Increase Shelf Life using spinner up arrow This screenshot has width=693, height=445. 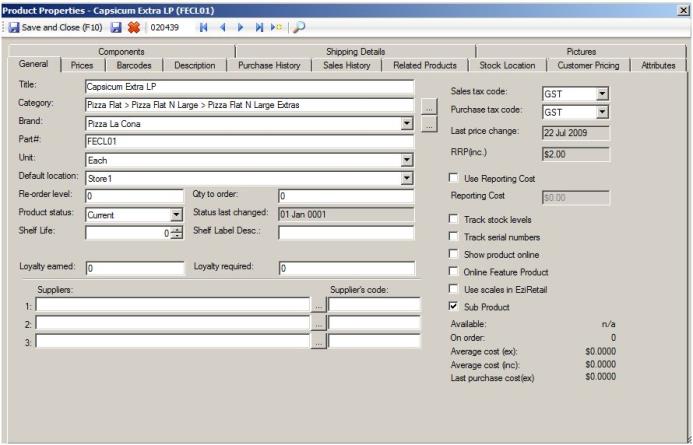(x=177, y=229)
